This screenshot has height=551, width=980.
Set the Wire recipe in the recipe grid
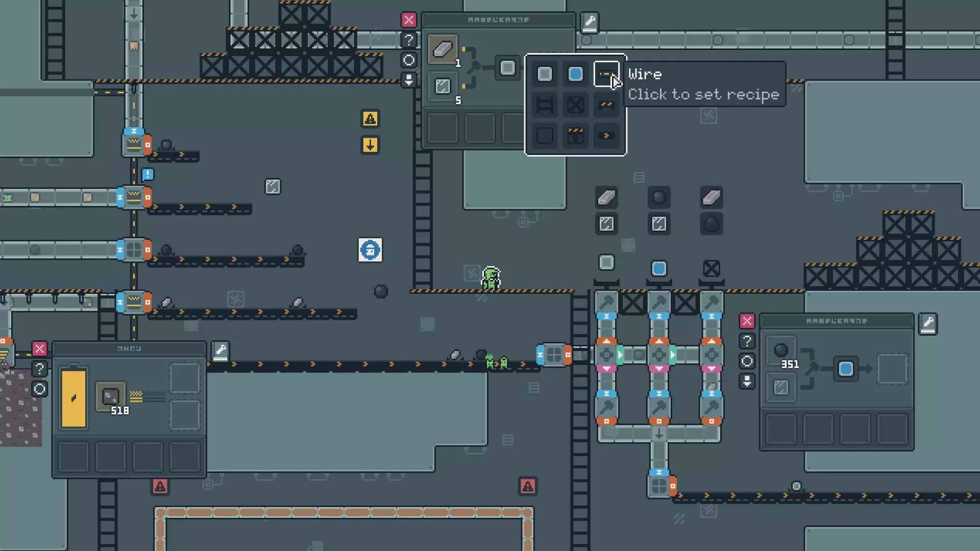click(x=606, y=74)
